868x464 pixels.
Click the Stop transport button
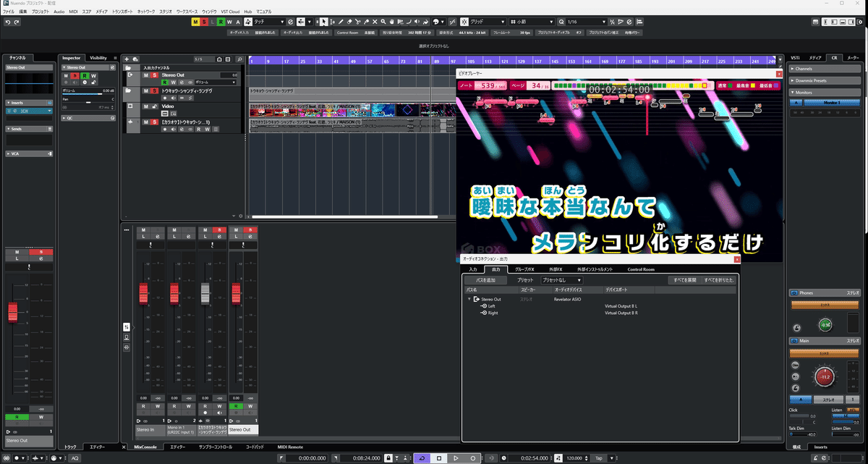(439, 458)
